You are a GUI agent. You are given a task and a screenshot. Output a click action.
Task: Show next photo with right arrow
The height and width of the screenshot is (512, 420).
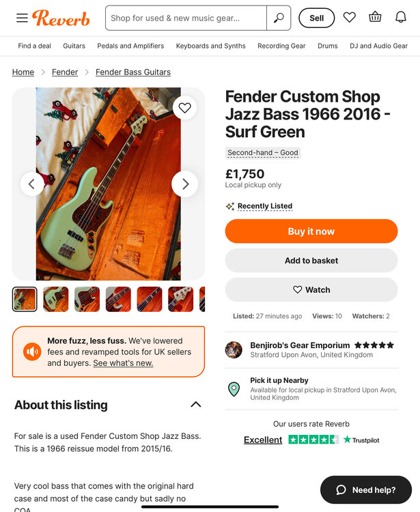click(x=184, y=184)
